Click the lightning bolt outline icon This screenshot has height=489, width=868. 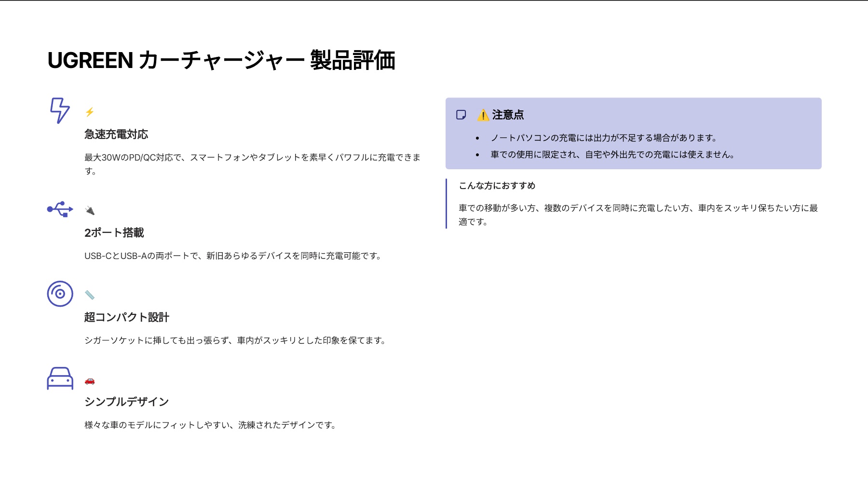60,110
